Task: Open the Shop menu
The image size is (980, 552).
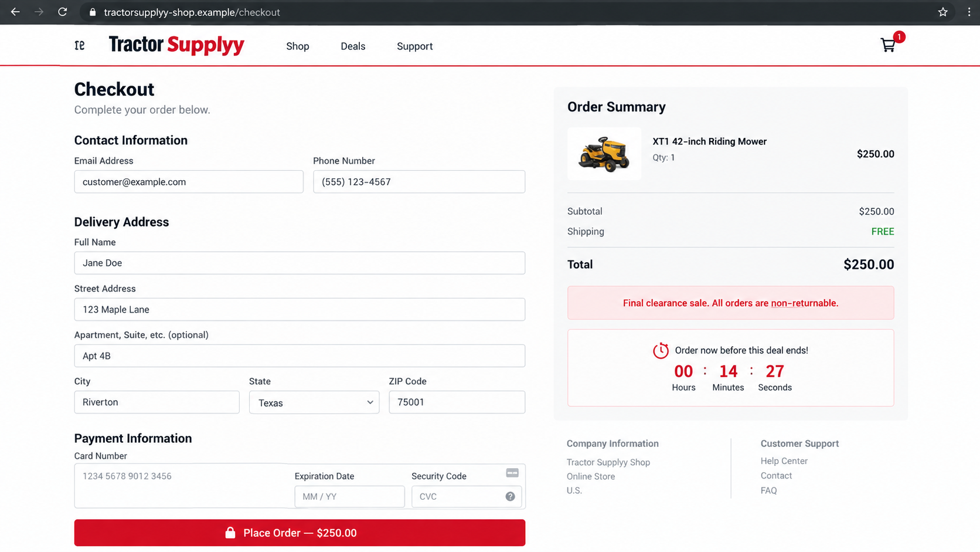Action: (298, 46)
